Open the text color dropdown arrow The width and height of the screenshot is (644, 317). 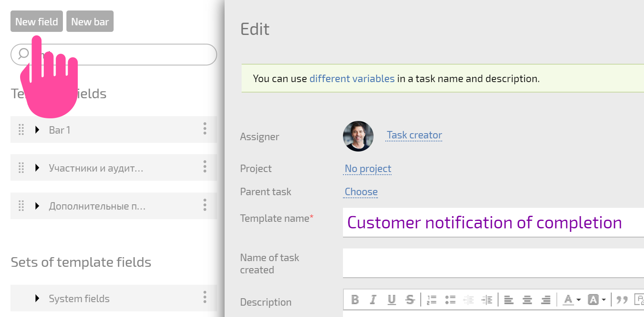point(578,300)
